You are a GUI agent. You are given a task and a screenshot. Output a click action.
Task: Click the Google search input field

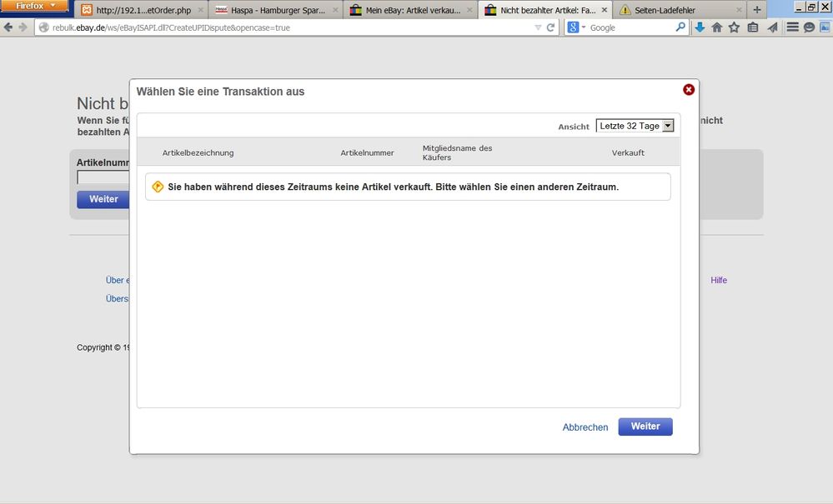pos(630,27)
